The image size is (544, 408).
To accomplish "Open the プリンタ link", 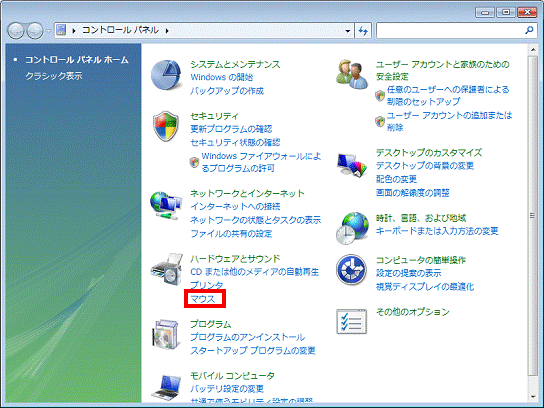I will click(207, 285).
